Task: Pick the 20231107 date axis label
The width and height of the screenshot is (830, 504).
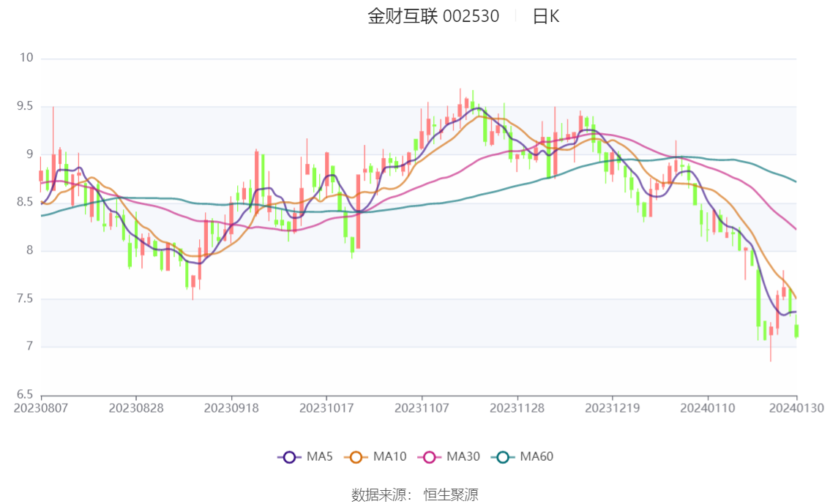Action: pyautogui.click(x=422, y=408)
